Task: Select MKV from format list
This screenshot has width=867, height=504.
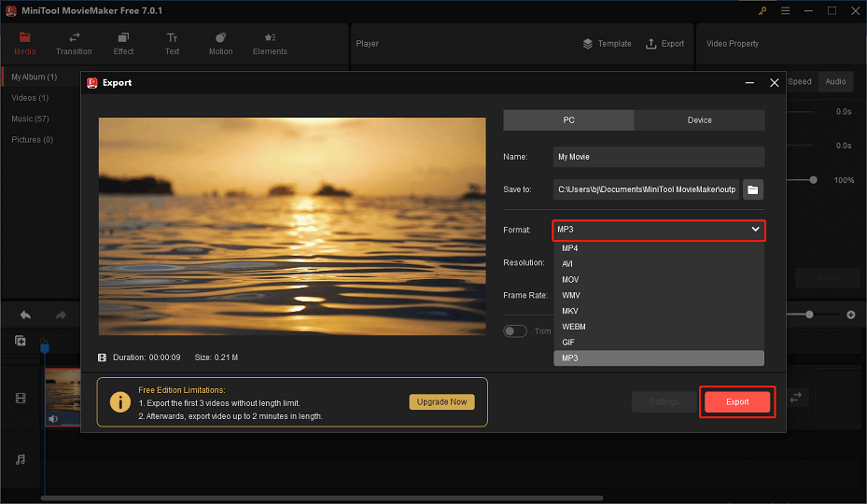Action: click(659, 311)
